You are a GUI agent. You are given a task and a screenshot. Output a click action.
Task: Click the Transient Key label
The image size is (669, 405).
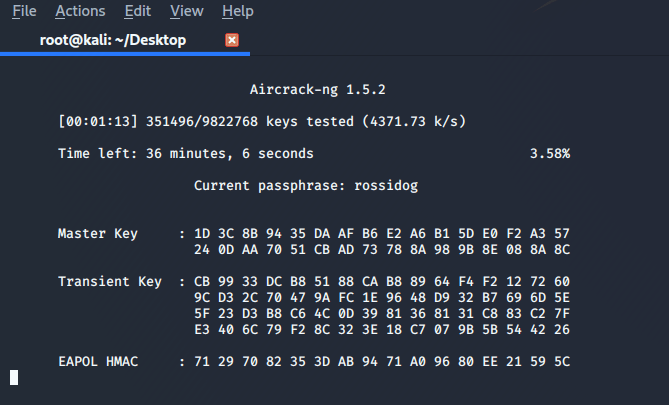tap(110, 282)
